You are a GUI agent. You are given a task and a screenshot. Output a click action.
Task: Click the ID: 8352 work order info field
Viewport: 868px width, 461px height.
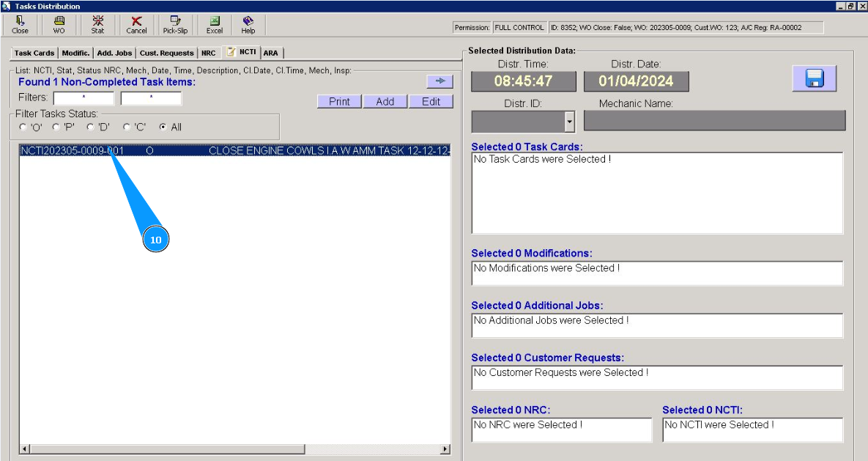point(686,28)
